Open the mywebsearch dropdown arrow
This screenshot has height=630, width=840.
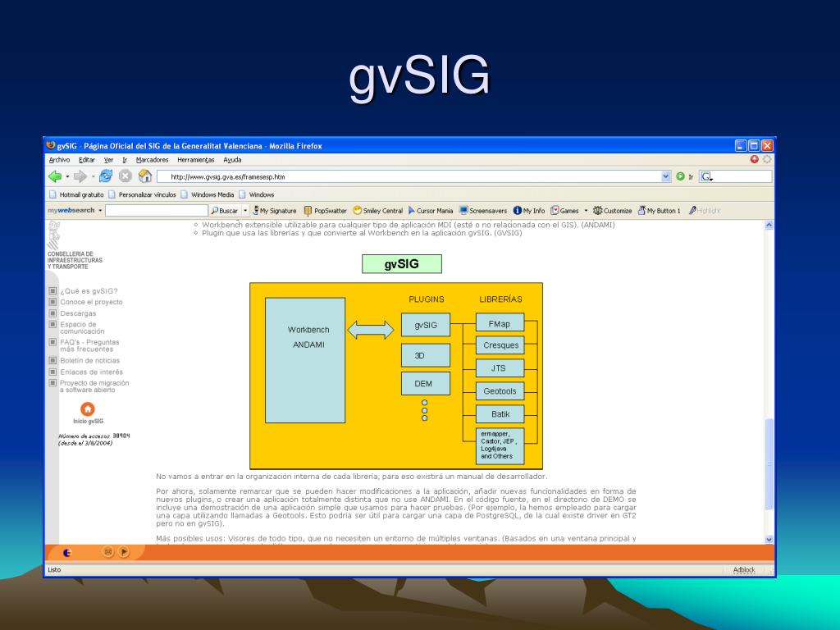click(100, 211)
